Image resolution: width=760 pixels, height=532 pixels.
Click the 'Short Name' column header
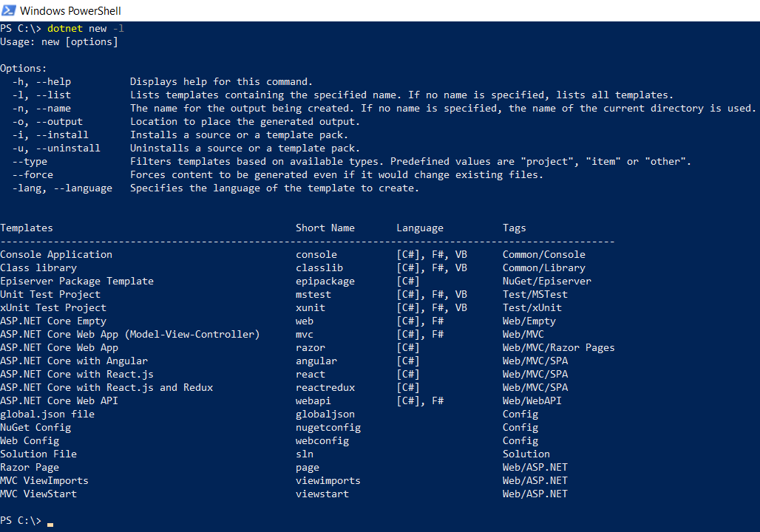pyautogui.click(x=325, y=228)
